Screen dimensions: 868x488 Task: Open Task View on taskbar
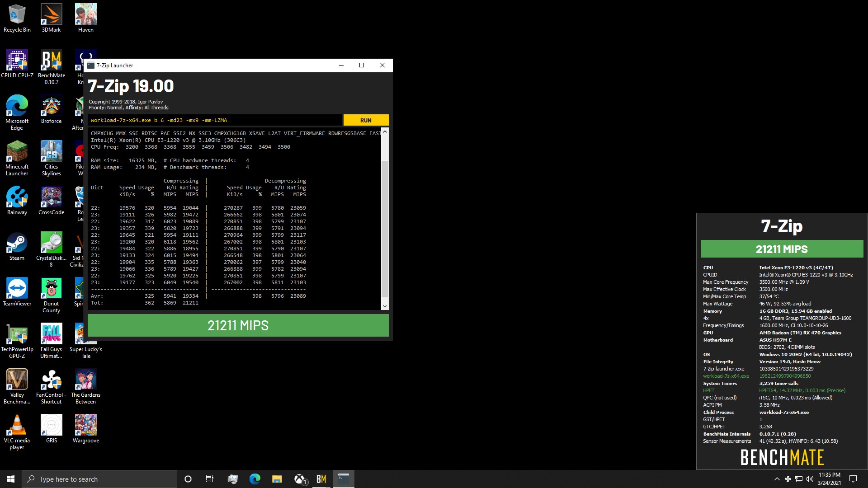(x=210, y=479)
